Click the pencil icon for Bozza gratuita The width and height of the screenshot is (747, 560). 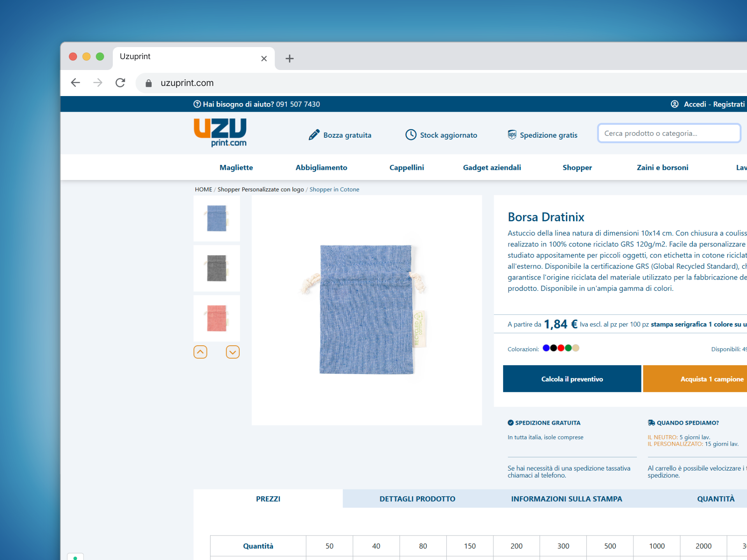click(314, 135)
